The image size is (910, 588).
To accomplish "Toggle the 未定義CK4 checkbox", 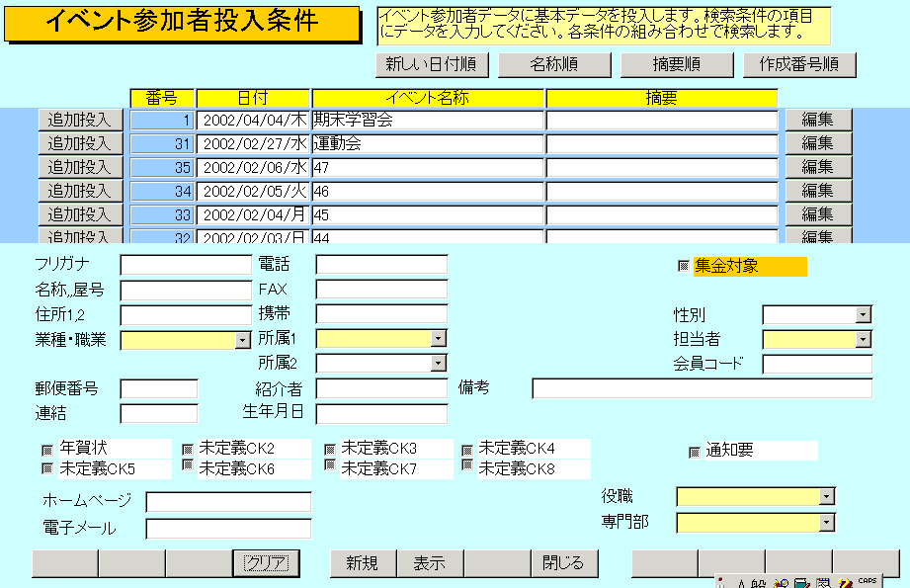I will [467, 450].
